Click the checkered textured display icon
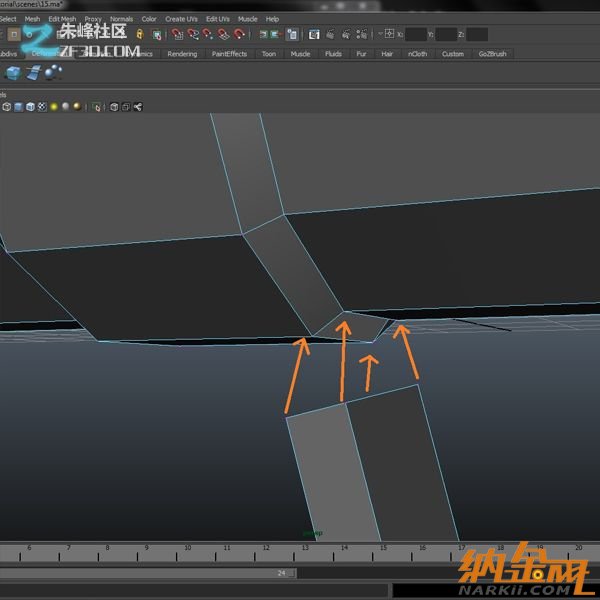Viewport: 600px width, 600px height. (42, 106)
